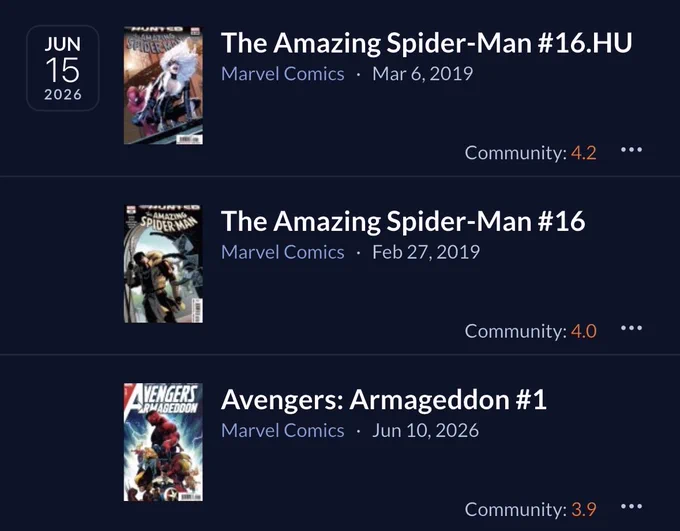Check the Community 4.0 rating
Viewport: 680px width, 531px height.
coord(530,331)
